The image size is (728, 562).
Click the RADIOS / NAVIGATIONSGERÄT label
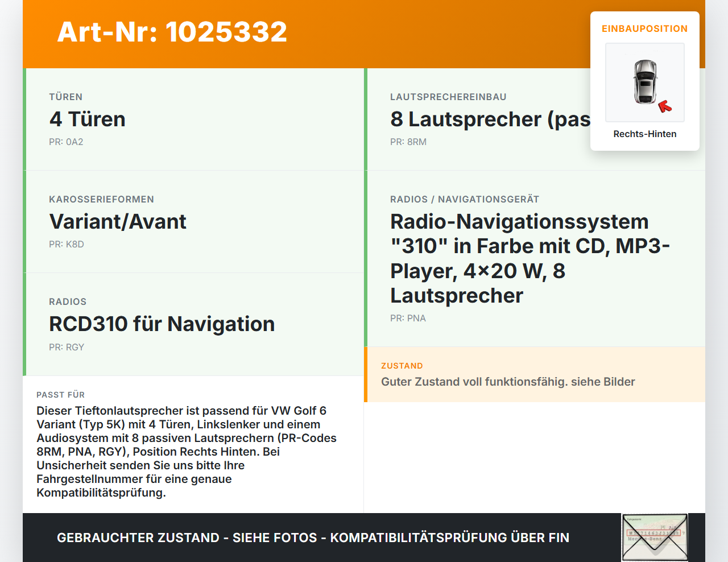[465, 199]
